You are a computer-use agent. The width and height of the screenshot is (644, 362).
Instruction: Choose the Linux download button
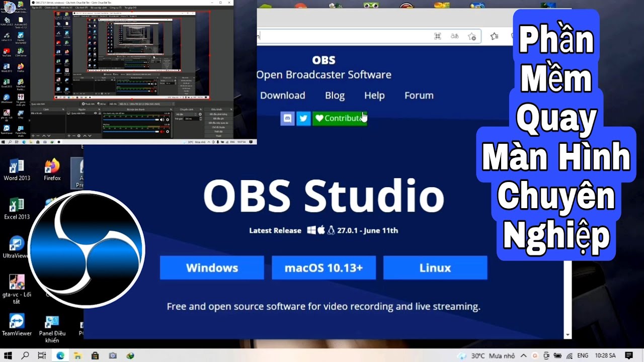[x=435, y=267]
